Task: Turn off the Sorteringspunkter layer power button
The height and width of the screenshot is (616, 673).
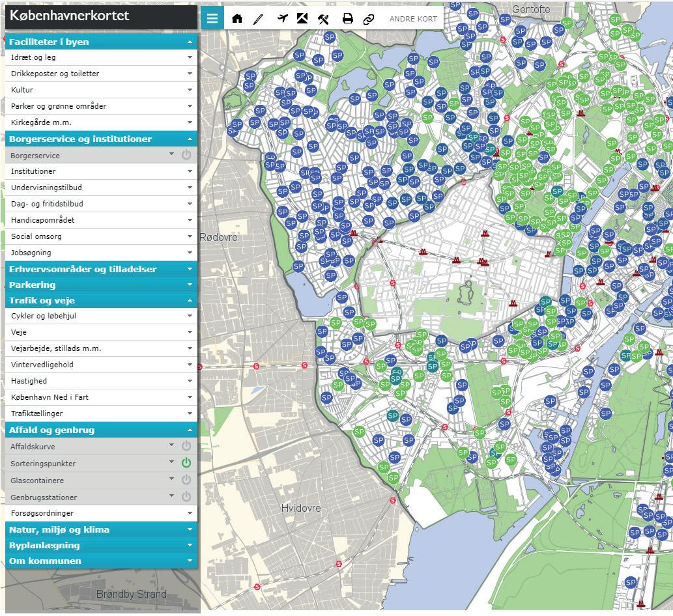Action: (186, 462)
